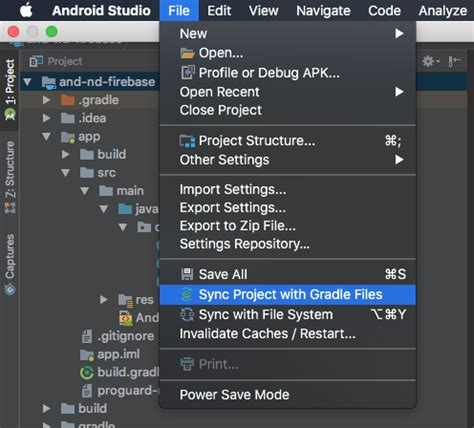Select the .gitignore file
Screen dimensions: 474x428
pyautogui.click(x=118, y=336)
